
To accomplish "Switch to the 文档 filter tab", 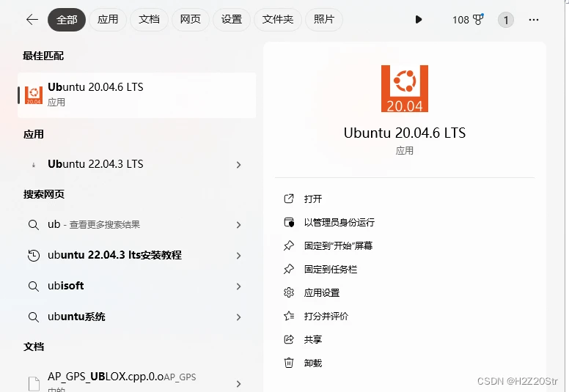I will pos(149,20).
